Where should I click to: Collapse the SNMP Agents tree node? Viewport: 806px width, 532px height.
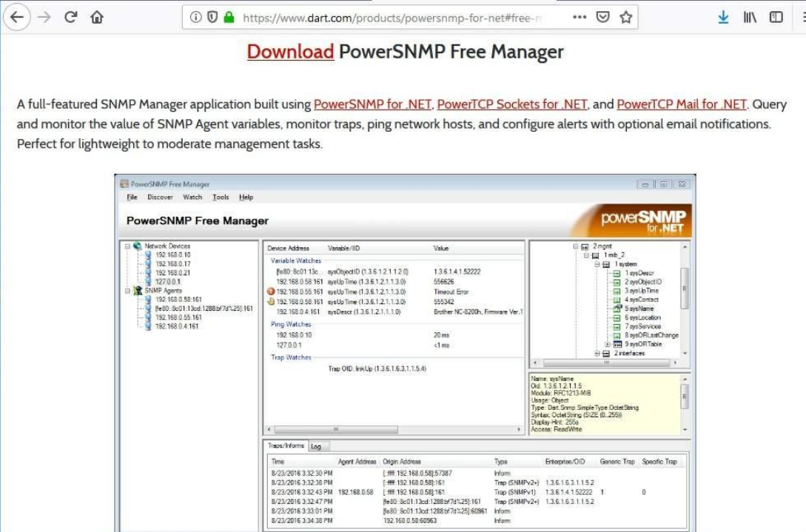(127, 291)
